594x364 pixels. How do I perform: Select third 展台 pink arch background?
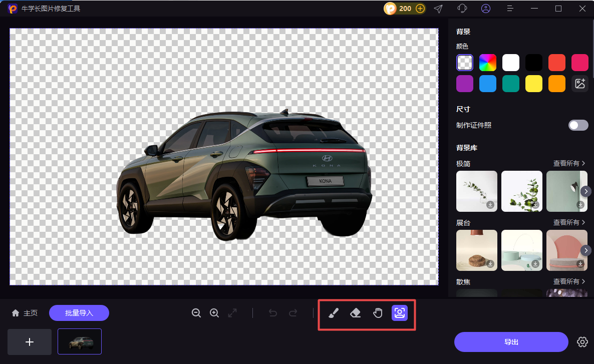click(x=567, y=250)
